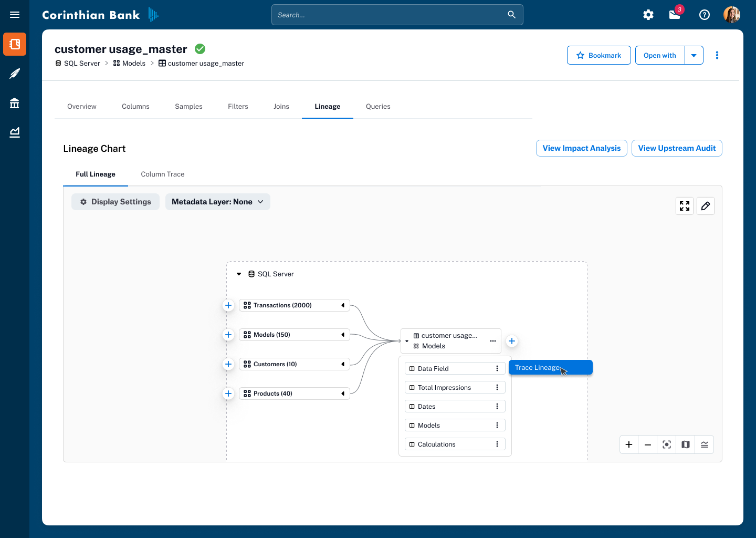Switch to the Filters tab
Image resolution: width=756 pixels, height=538 pixels.
pyautogui.click(x=238, y=106)
